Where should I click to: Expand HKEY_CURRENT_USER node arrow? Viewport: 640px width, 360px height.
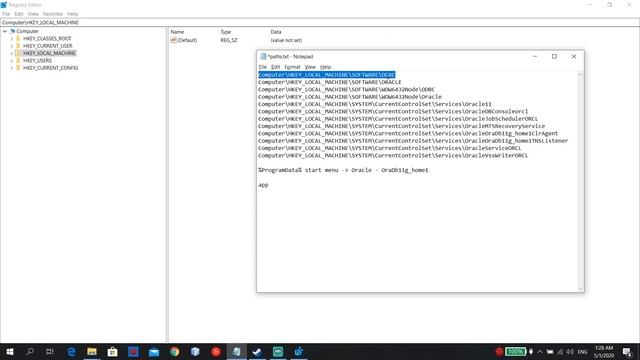pos(11,46)
